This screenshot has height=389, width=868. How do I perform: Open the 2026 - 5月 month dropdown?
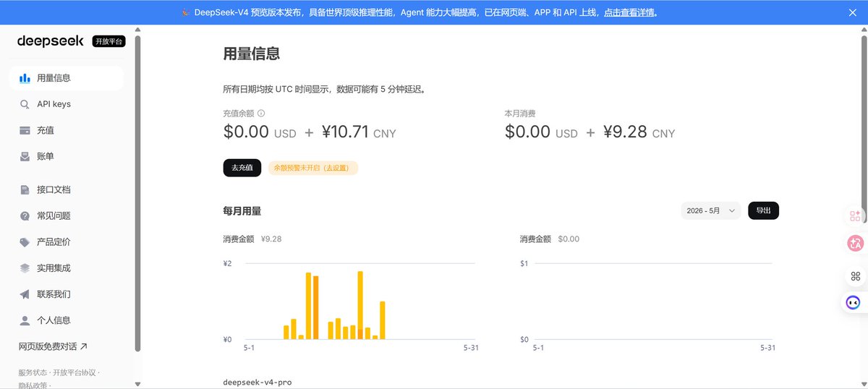click(x=711, y=210)
